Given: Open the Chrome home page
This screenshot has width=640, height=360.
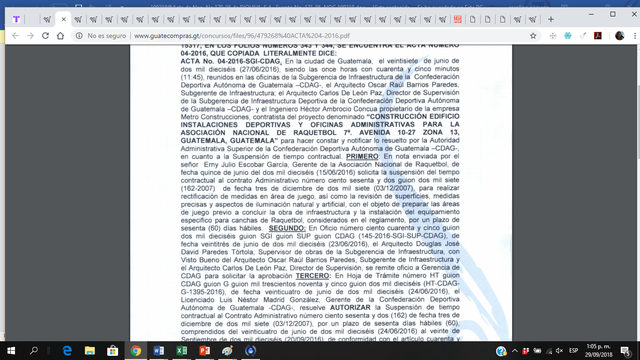Looking at the screenshot, I should pos(60,36).
